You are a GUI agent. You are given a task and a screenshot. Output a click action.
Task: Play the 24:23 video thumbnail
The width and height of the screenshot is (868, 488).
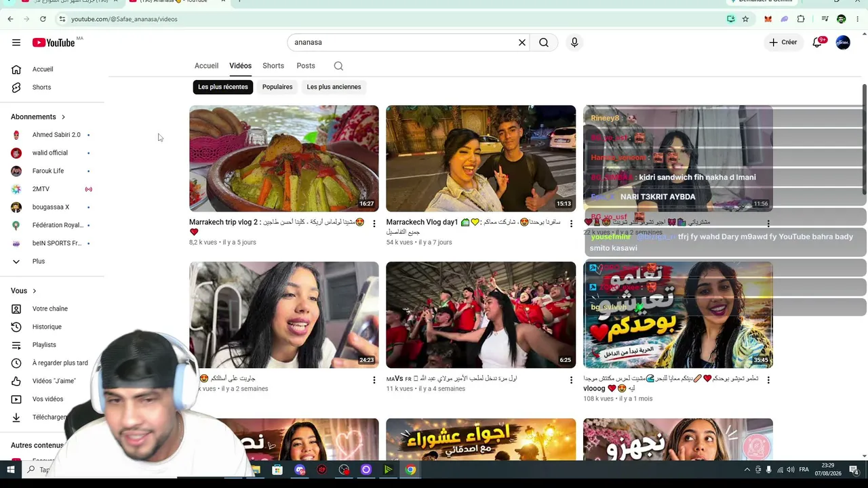coord(284,315)
